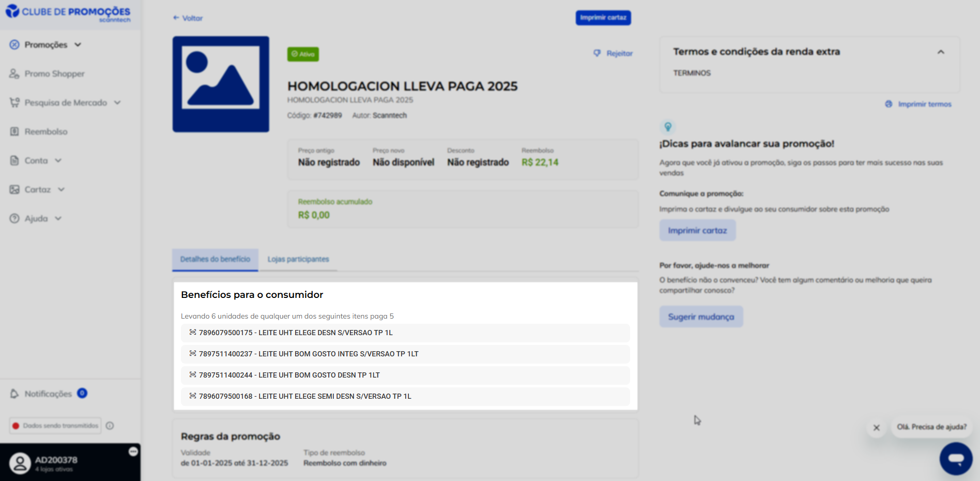Click the text Levando 6 unidades ... paga 5
Image resolution: width=980 pixels, height=481 pixels.
(287, 316)
